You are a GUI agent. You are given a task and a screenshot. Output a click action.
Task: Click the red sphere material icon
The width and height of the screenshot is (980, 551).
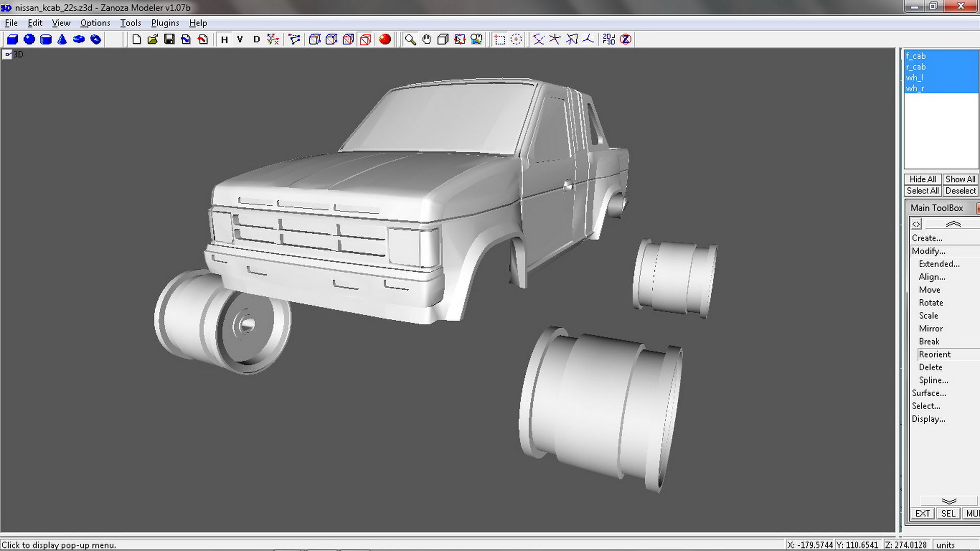[385, 39]
